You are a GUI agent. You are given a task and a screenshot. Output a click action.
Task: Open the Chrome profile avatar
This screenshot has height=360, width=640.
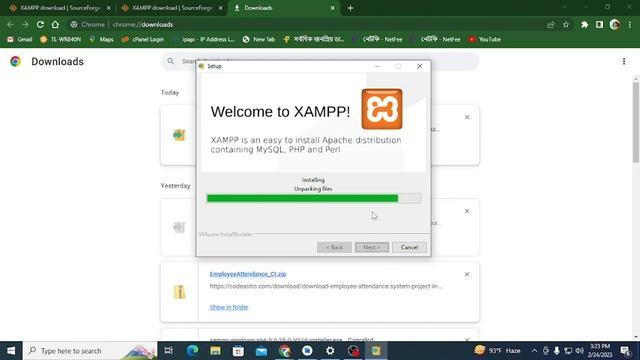tap(615, 24)
